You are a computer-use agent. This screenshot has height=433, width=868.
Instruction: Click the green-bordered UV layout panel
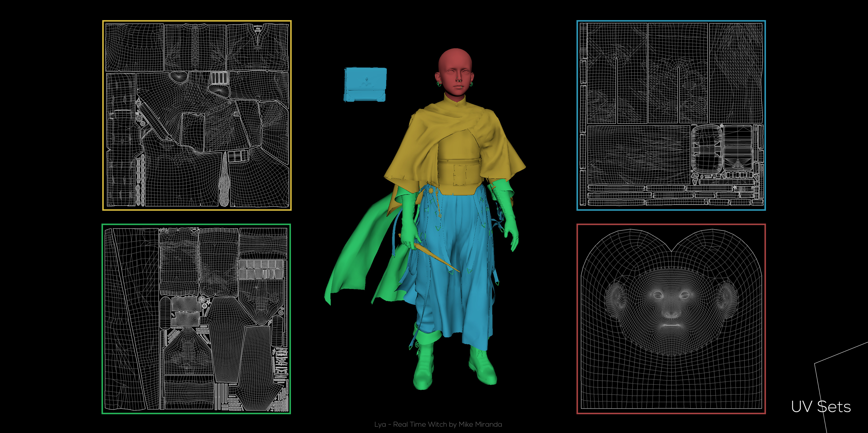(x=196, y=319)
